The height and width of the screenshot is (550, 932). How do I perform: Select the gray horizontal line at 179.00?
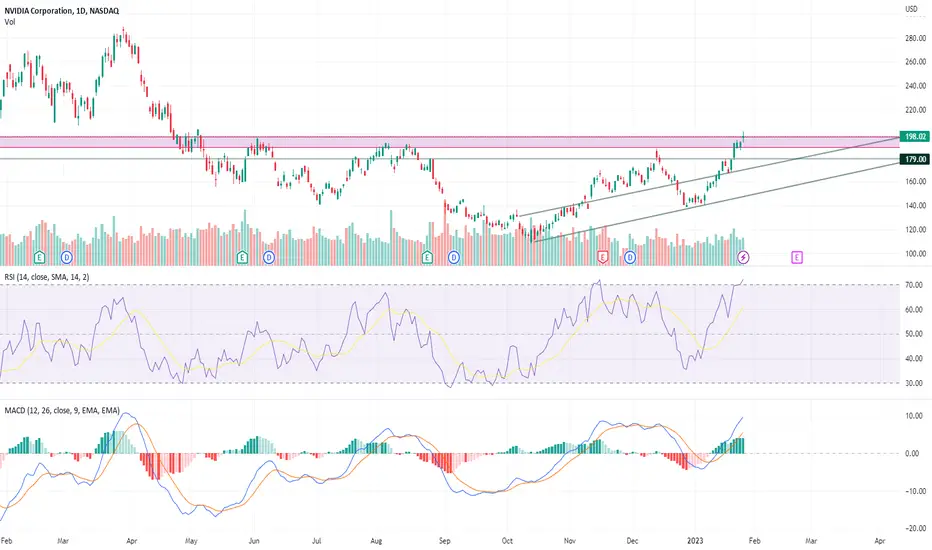coord(449,159)
